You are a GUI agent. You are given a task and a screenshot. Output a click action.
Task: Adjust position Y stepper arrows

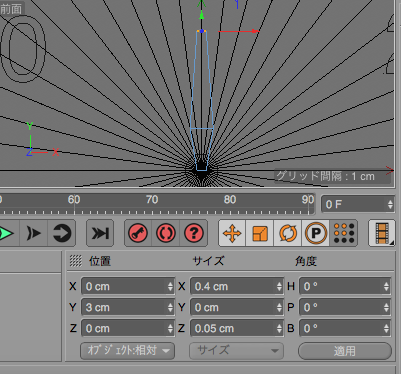(170, 307)
